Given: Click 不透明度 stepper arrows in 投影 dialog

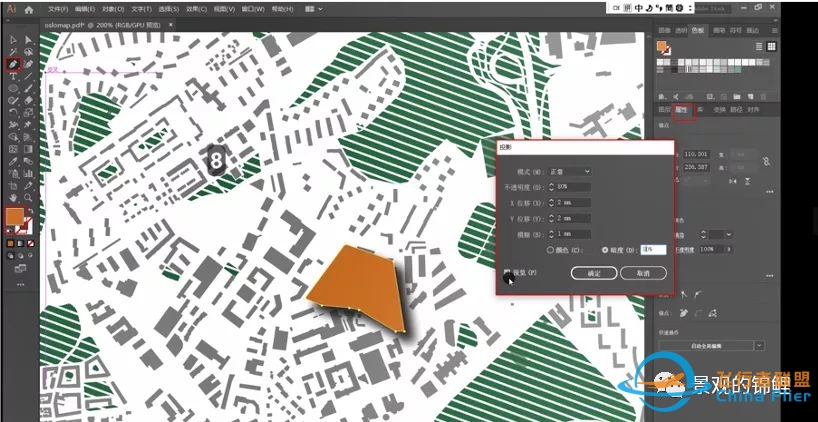Looking at the screenshot, I should (x=551, y=187).
